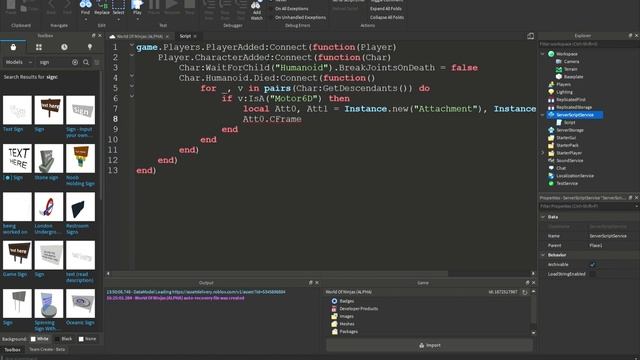Viewport: 640px width, 360px height.
Task: Start the game with the Play button
Action: pos(137,7)
